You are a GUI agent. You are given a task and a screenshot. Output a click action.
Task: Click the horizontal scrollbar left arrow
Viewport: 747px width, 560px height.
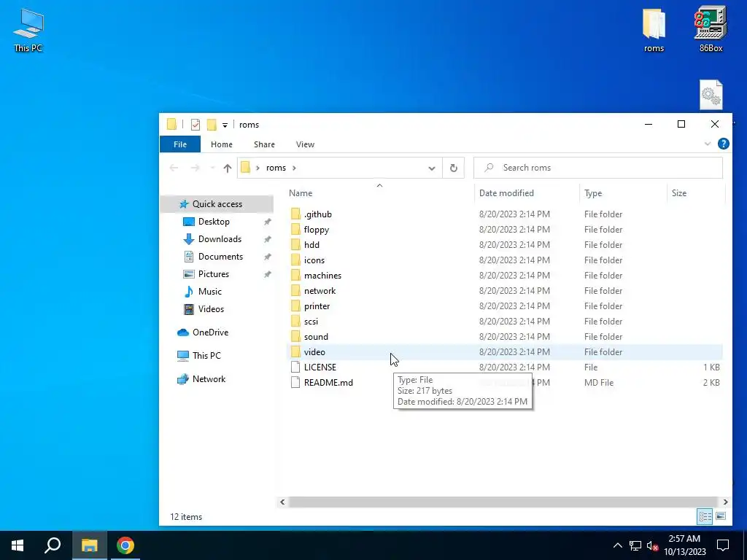(x=282, y=502)
